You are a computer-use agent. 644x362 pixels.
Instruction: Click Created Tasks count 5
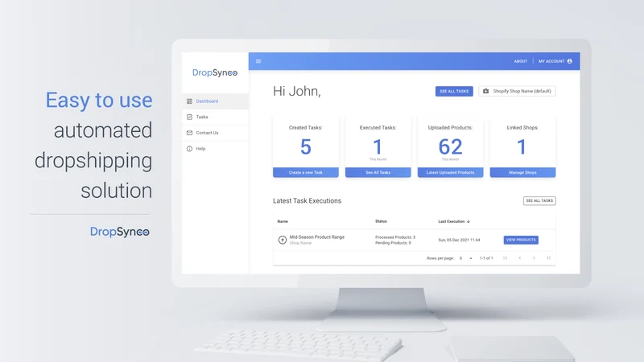coord(306,147)
